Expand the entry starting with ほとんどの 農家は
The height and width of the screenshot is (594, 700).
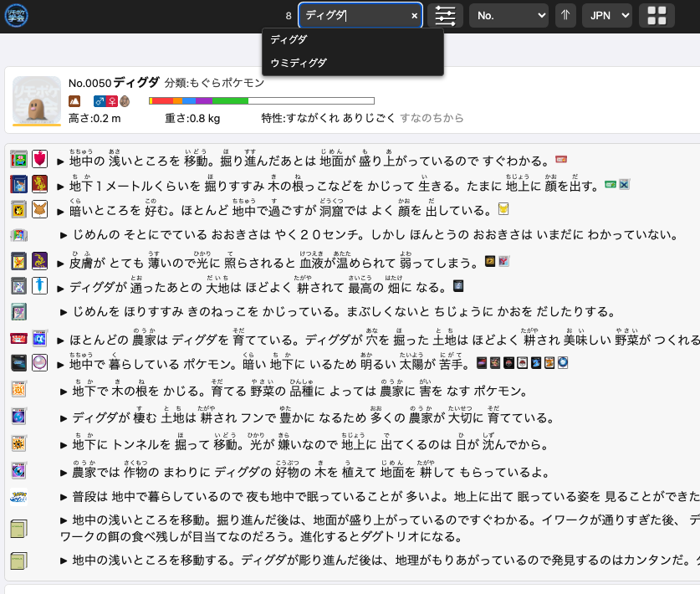click(x=61, y=341)
